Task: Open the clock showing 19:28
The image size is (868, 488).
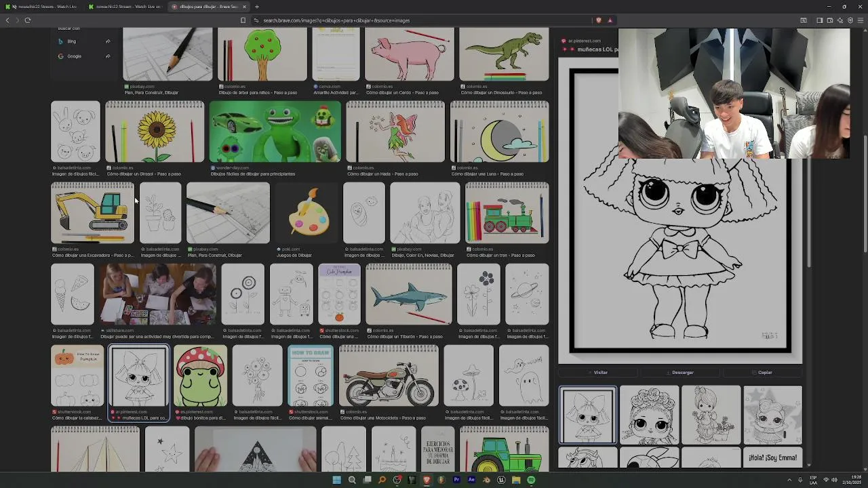Action: point(852,480)
